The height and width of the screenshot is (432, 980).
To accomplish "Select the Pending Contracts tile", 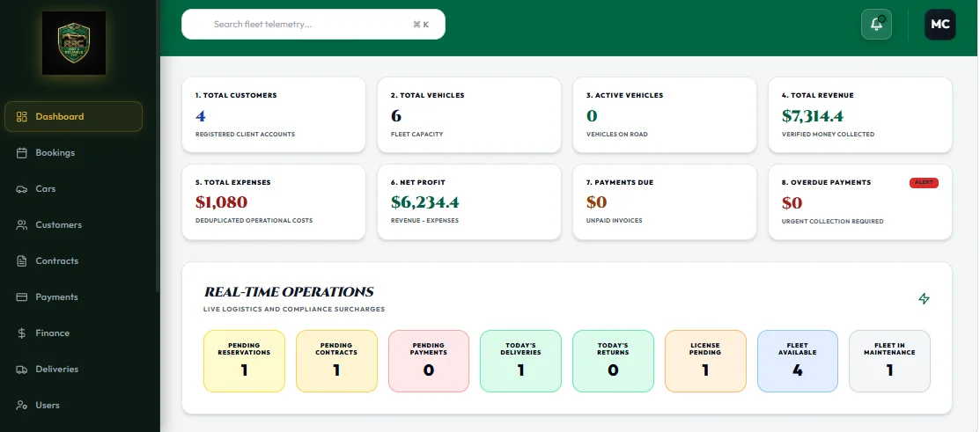I will pyautogui.click(x=336, y=362).
